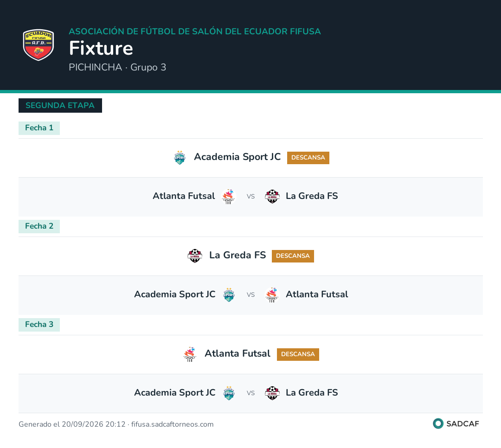Click Atlanta Futsal logo in Fecha 2 match
The width and height of the screenshot is (501, 448).
pyautogui.click(x=272, y=295)
